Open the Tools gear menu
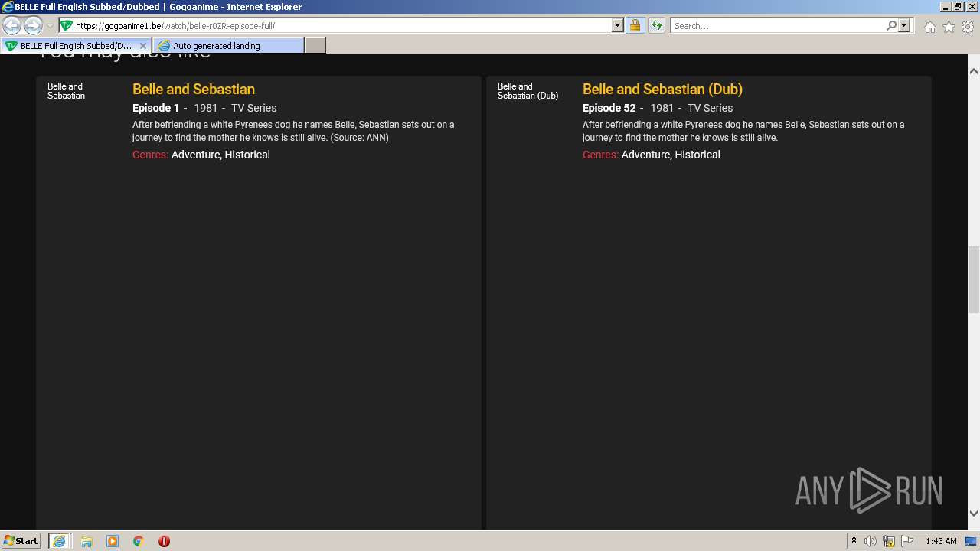The image size is (980, 551). click(968, 27)
